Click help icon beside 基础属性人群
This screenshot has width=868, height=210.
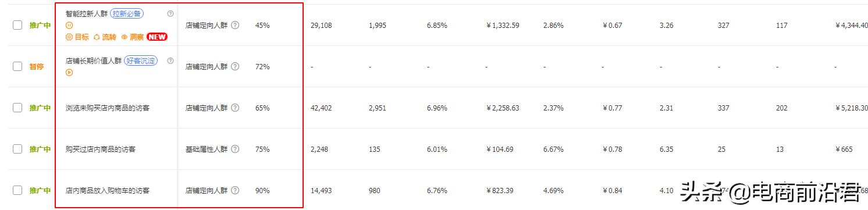pos(235,149)
